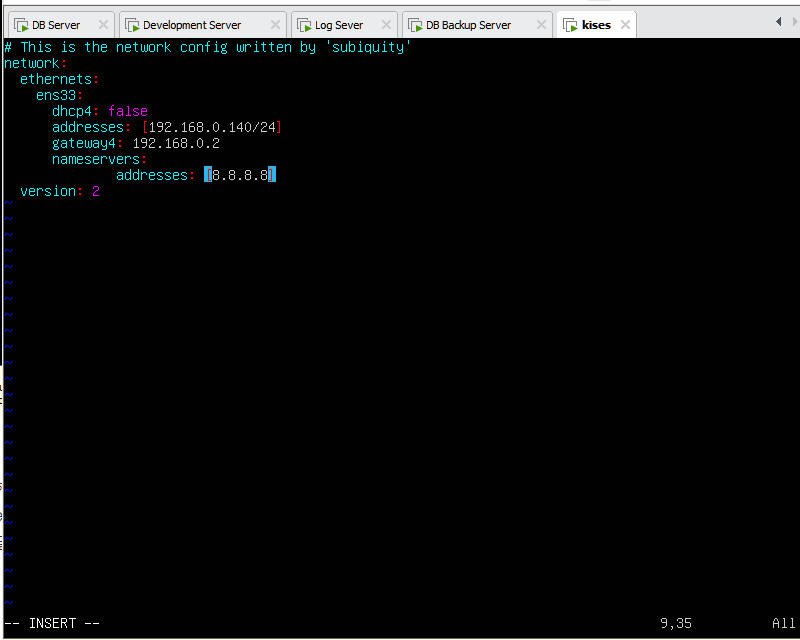
Task: Click the 'false' value of dhcp4
Action: coord(128,111)
